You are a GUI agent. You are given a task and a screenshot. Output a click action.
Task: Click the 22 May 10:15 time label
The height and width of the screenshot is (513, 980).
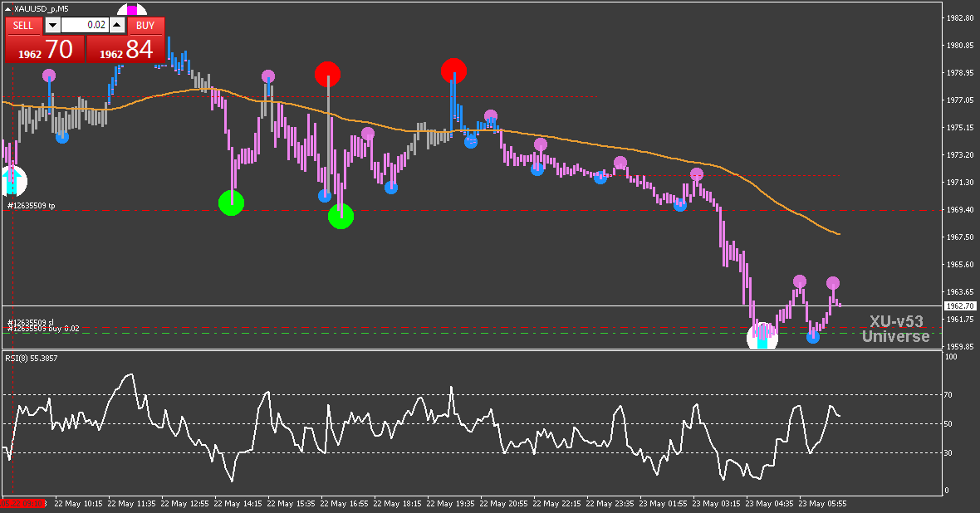[78, 504]
